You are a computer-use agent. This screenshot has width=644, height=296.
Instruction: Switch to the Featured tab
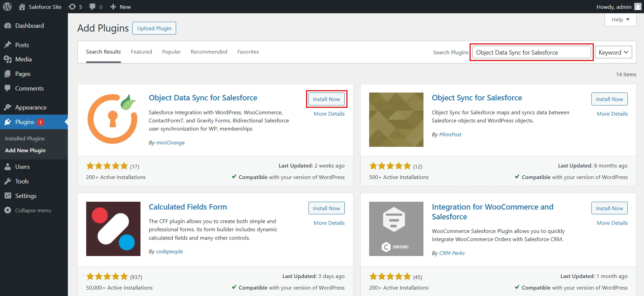point(141,52)
